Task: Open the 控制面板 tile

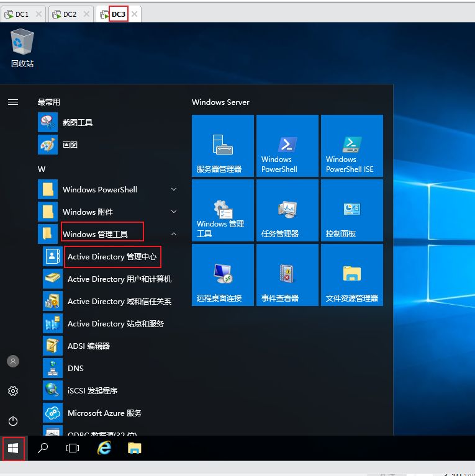Action: click(x=352, y=210)
